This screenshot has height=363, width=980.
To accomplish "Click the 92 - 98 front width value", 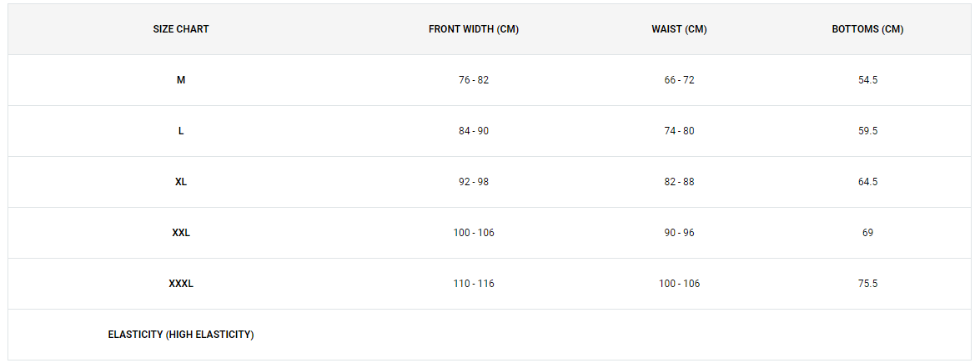I will pyautogui.click(x=474, y=182).
